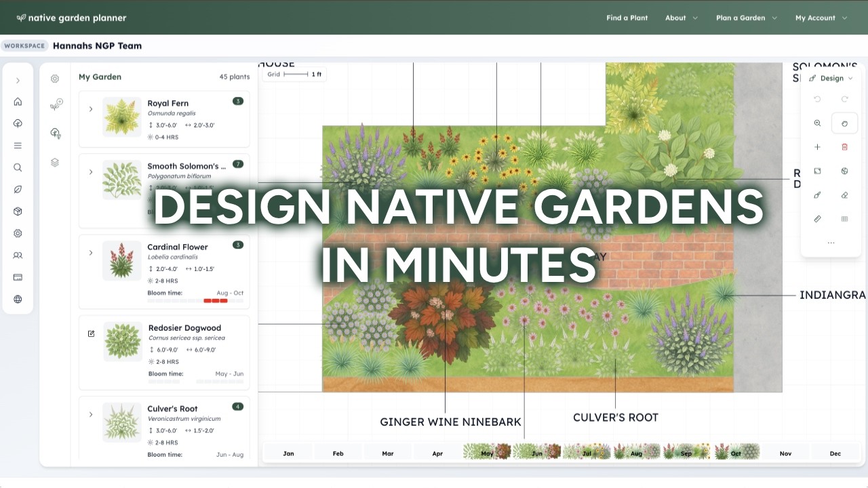Open the layers stack icon
The height and width of the screenshot is (488, 868).
(55, 162)
